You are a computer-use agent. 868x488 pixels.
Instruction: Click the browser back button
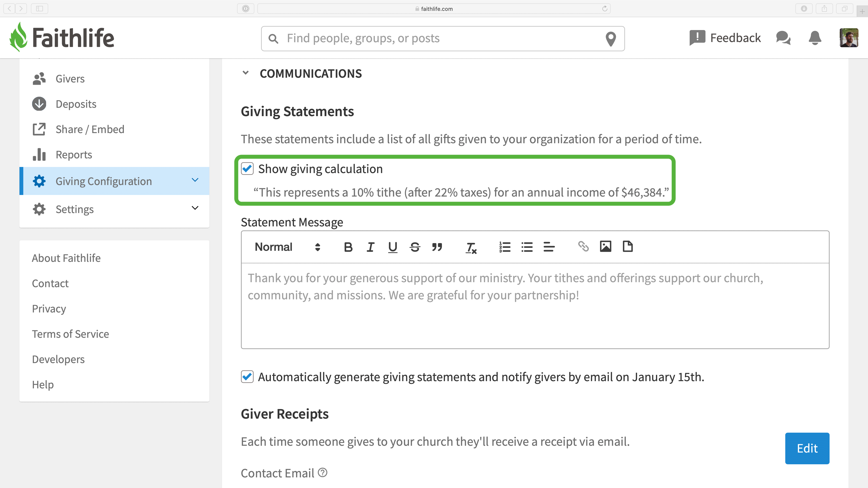9,8
